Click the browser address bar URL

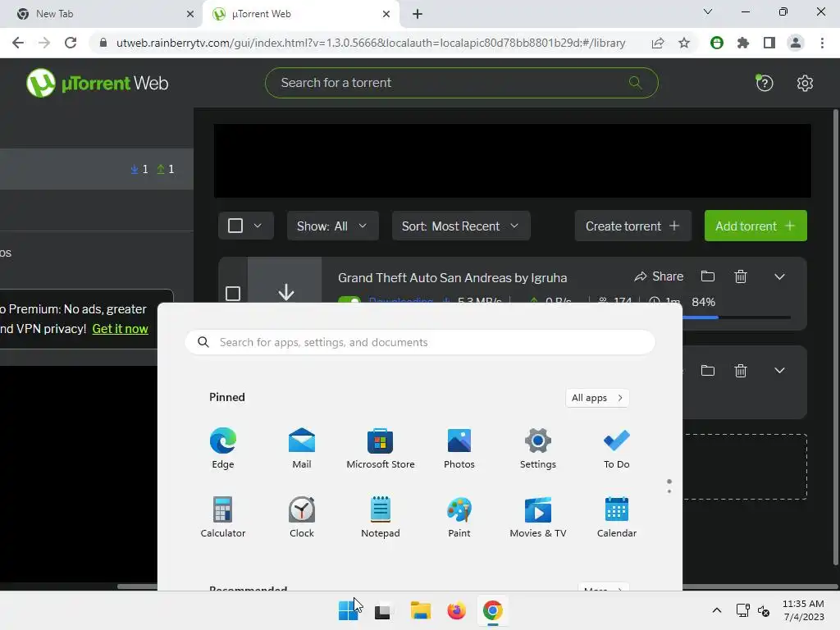[x=371, y=43]
